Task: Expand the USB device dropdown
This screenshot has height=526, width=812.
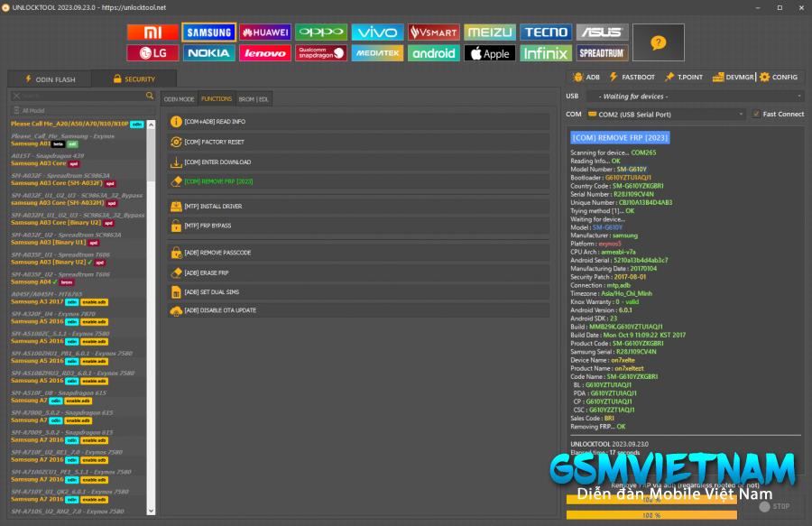Action: [x=696, y=97]
